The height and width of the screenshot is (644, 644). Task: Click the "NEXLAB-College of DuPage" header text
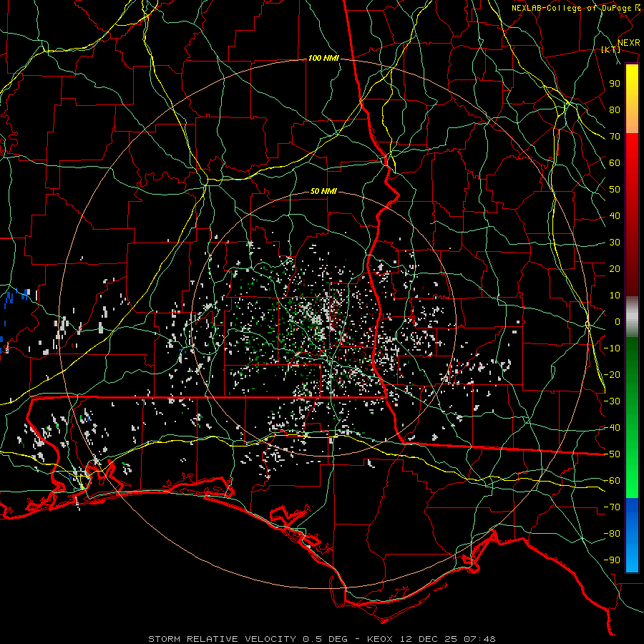[572, 8]
